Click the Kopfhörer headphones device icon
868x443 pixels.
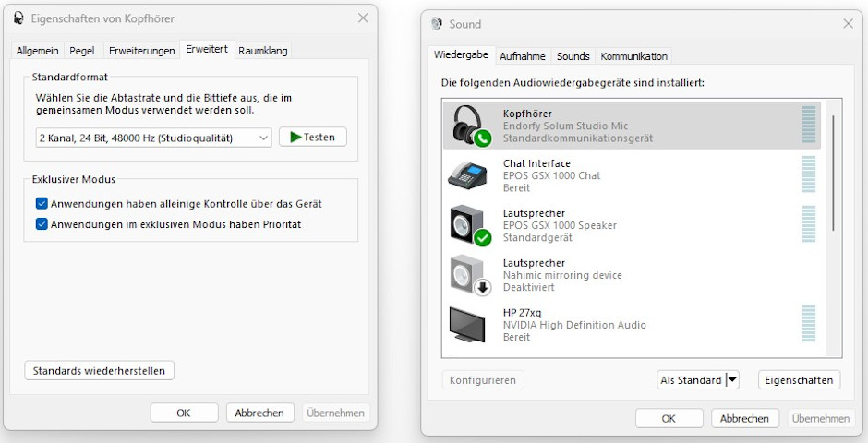470,125
